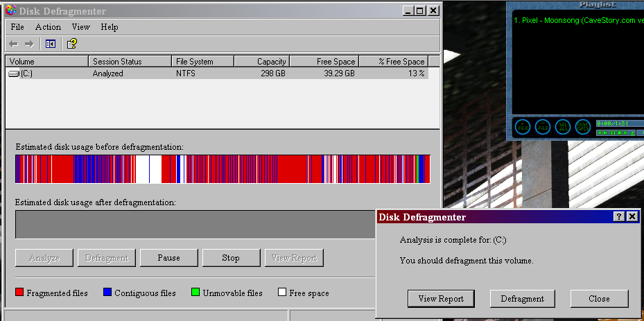Viewport: 644px width, 321px height.
Task: Toggle the Show/Hide Console Tree toolbar icon
Action: point(51,44)
